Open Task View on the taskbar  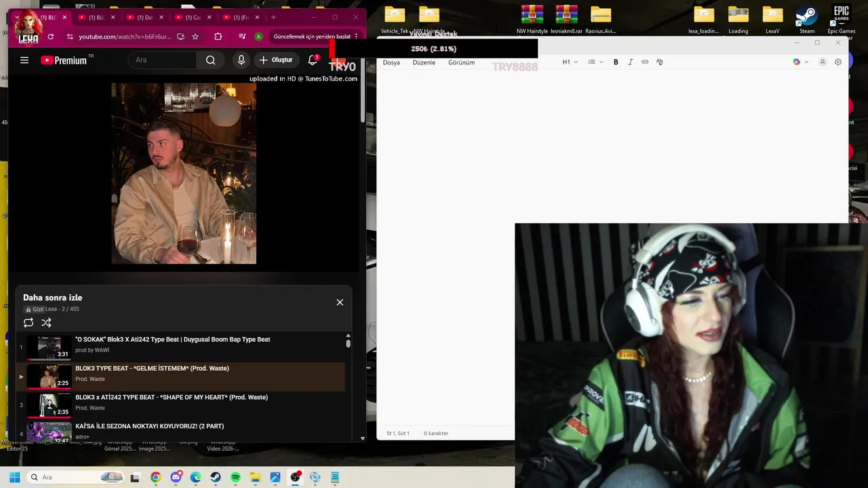point(135,477)
